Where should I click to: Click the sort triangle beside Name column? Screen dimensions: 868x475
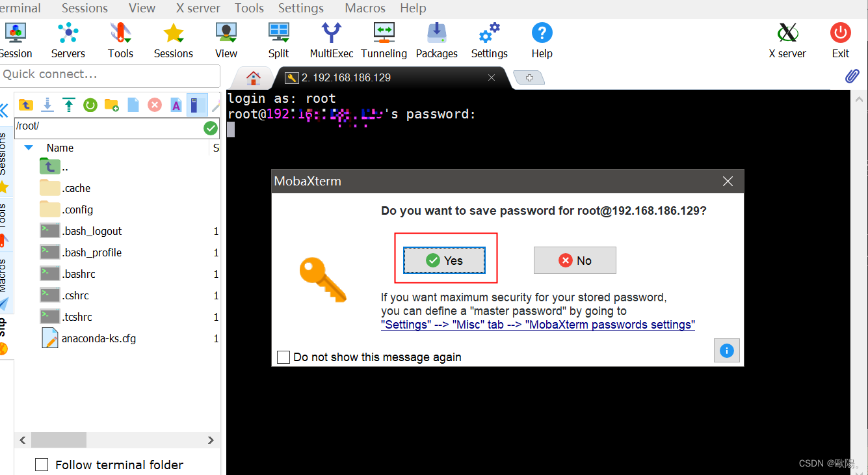(29, 148)
